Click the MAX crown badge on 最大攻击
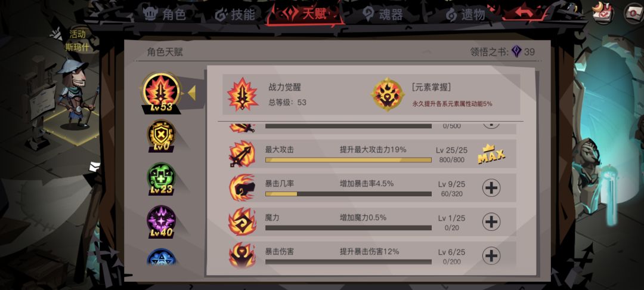The height and width of the screenshot is (290, 644). pyautogui.click(x=491, y=155)
